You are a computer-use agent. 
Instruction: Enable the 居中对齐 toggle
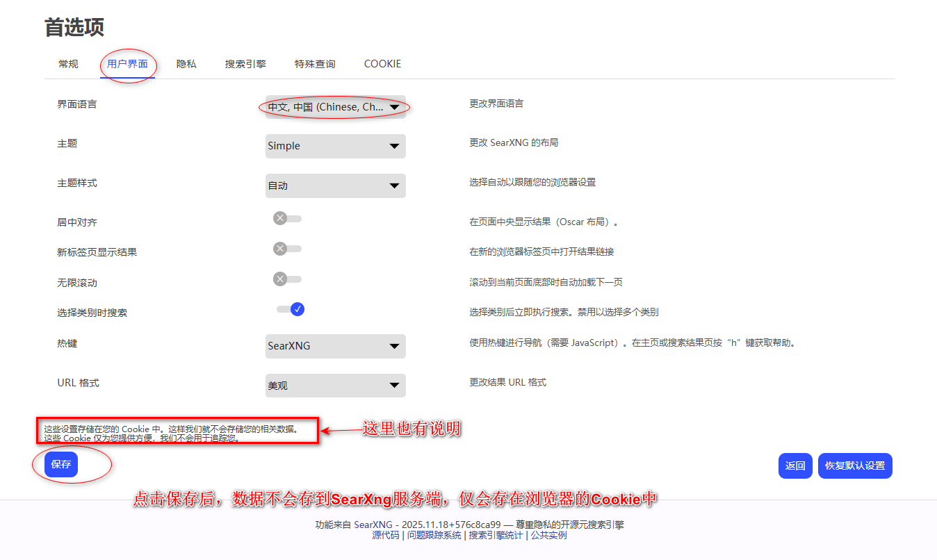pyautogui.click(x=287, y=219)
